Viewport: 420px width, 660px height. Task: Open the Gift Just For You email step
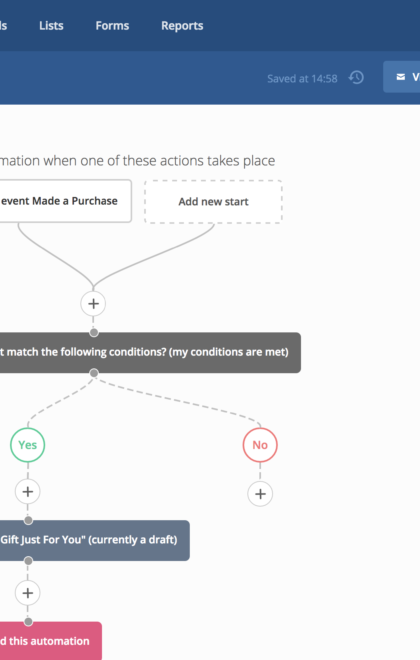pyautogui.click(x=93, y=540)
